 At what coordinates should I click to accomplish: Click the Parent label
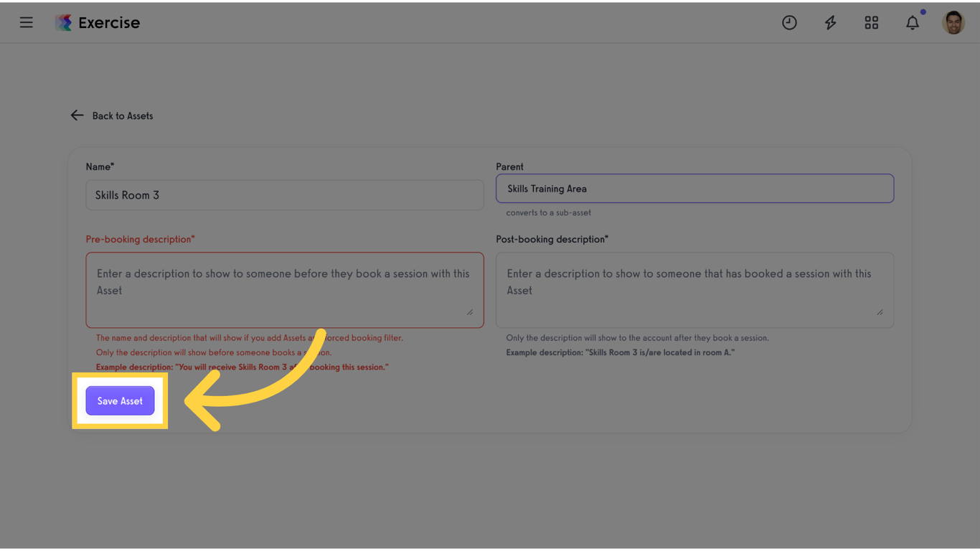click(509, 166)
